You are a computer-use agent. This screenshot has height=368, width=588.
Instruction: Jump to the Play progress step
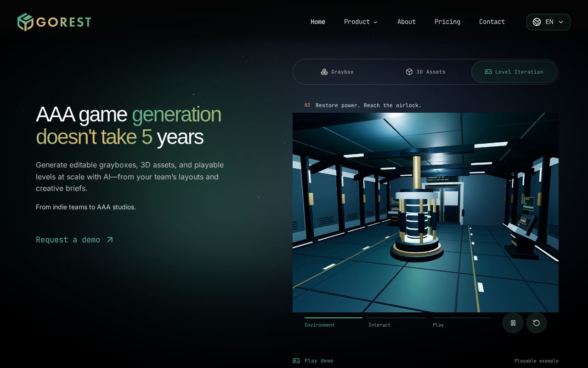coord(462,322)
